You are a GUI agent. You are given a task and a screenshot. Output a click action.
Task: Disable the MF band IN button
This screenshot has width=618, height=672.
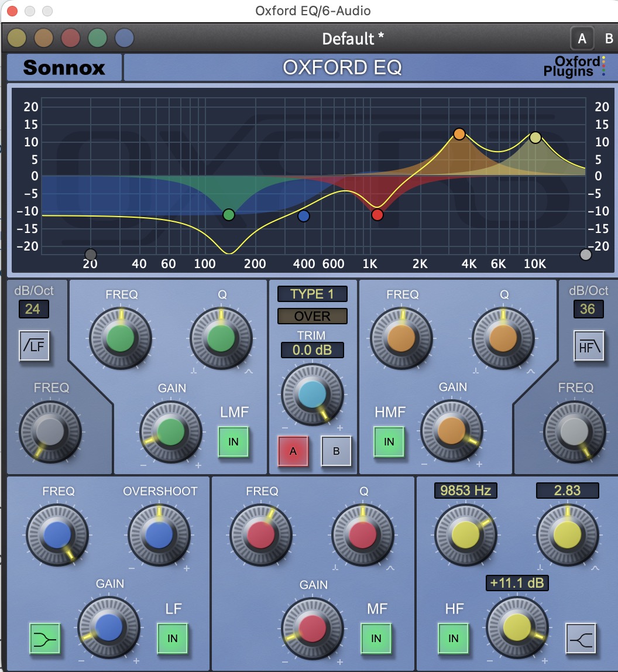(376, 639)
